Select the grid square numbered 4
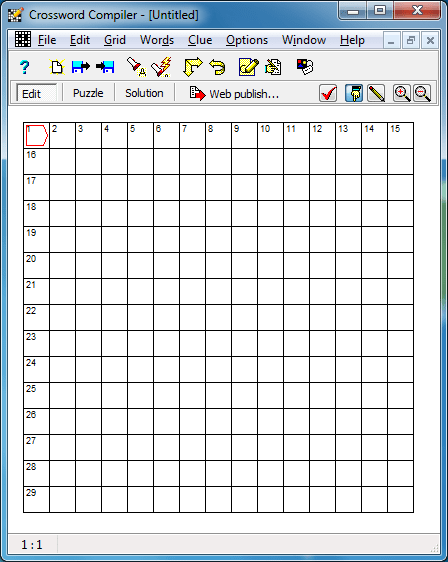Screen dimensions: 448x562 (114, 135)
